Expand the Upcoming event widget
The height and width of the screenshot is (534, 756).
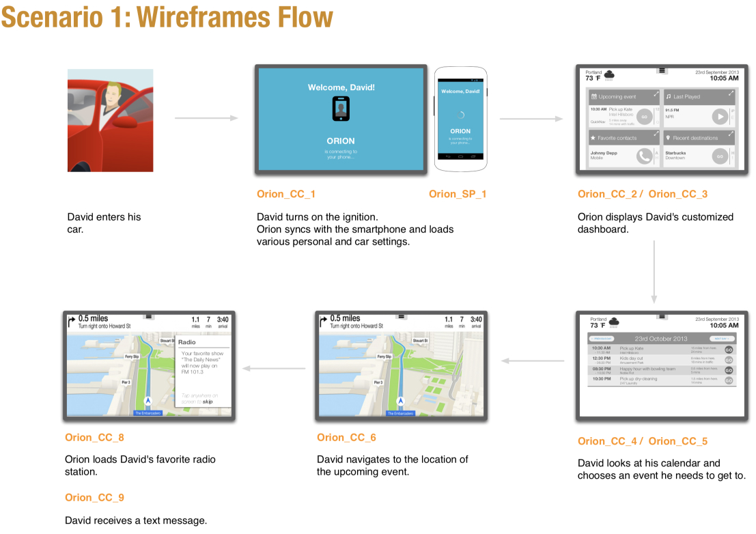(656, 93)
